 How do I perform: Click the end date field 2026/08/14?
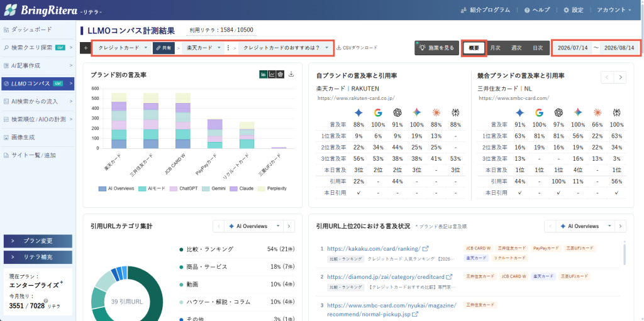619,48
